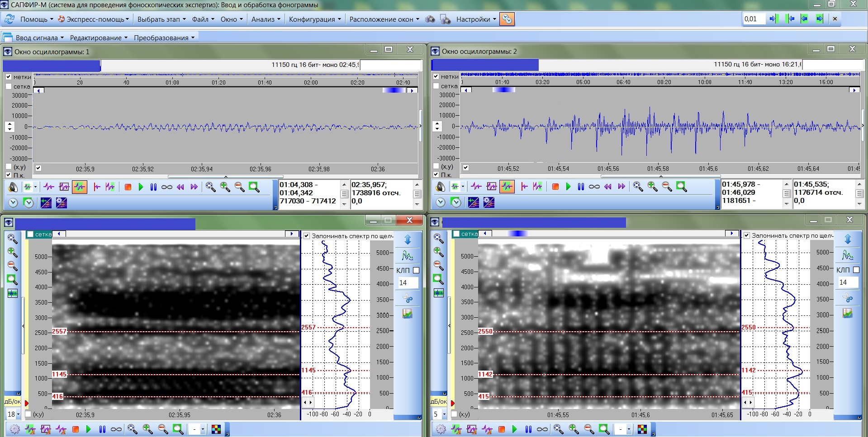Click the color palette icon in left spectrogram toolbar
This screenshot has width=868, height=437.
pyautogui.click(x=216, y=429)
